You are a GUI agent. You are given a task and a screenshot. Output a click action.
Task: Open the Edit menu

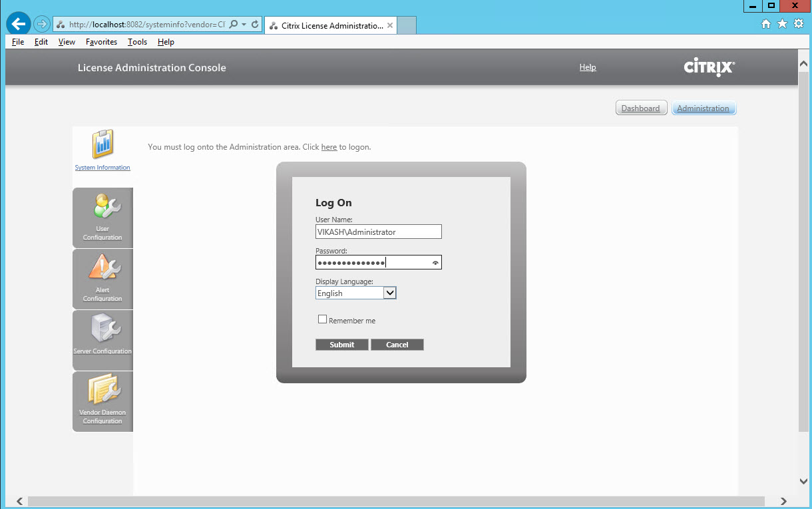pyautogui.click(x=41, y=42)
